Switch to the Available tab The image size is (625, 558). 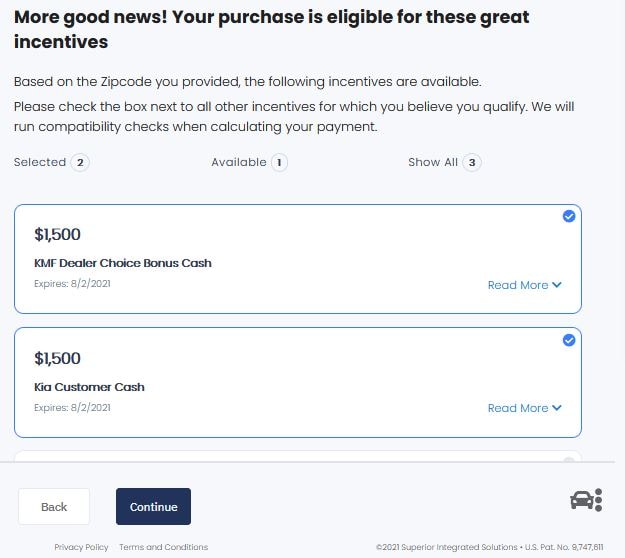(249, 162)
